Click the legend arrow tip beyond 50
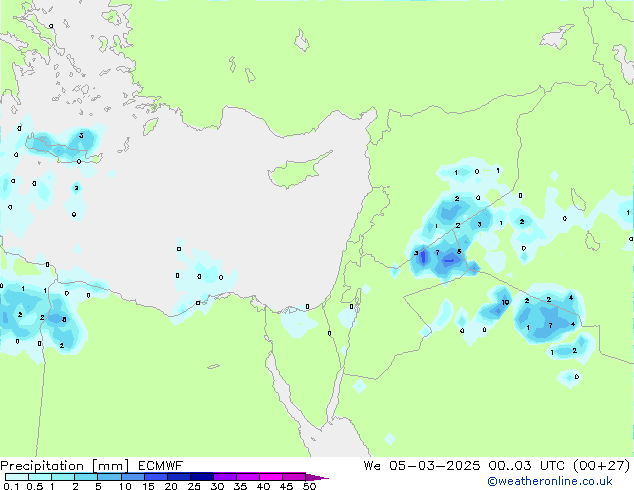This screenshot has width=634, height=490. [317, 477]
